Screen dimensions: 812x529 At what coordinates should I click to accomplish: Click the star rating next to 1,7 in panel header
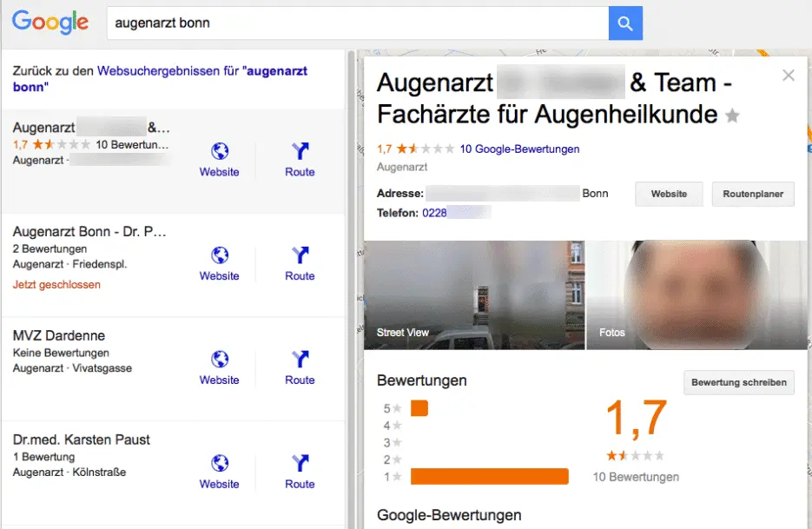tap(426, 149)
